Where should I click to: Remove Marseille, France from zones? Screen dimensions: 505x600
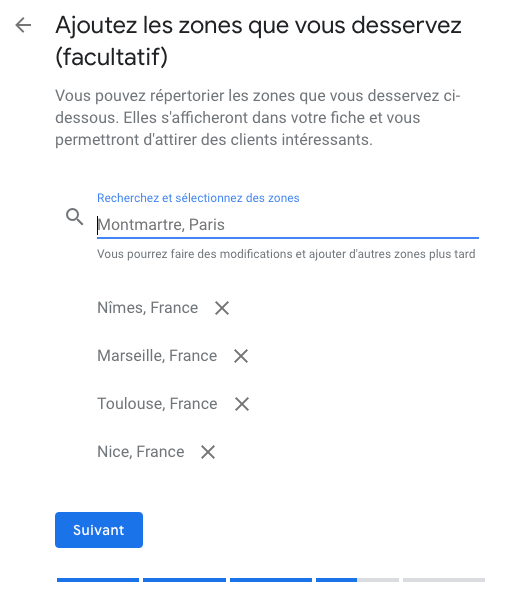click(x=241, y=356)
